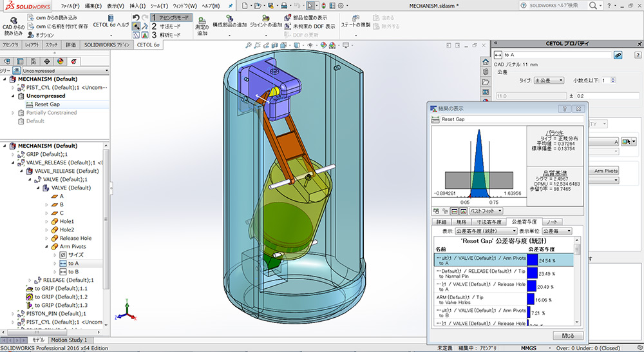
Task: Expand the Partially Constrained node
Action: [13, 113]
